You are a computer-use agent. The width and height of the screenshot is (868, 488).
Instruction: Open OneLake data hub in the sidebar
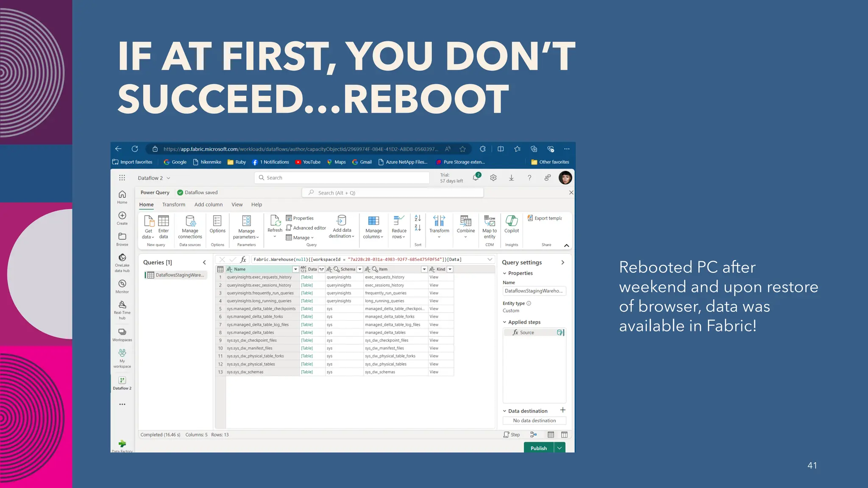[x=122, y=263]
